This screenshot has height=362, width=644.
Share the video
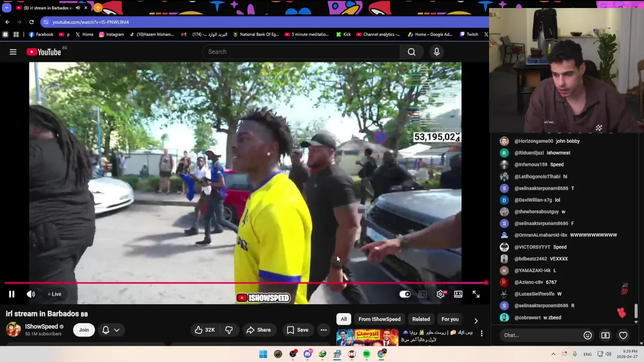point(259,330)
